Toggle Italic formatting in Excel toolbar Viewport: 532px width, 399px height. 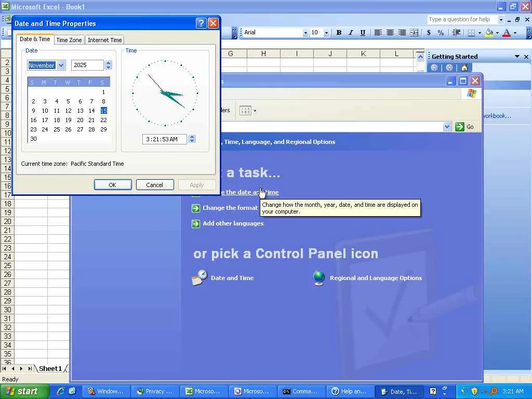click(x=351, y=33)
